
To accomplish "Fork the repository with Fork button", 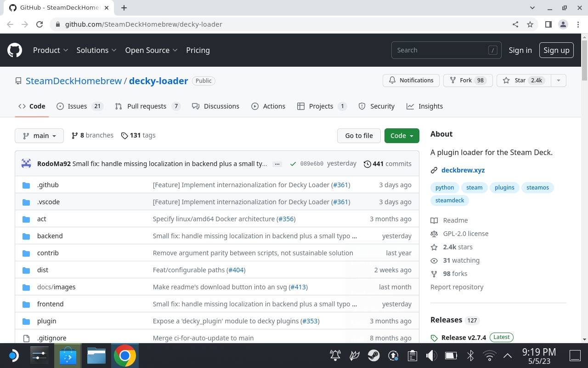I will [x=468, y=80].
